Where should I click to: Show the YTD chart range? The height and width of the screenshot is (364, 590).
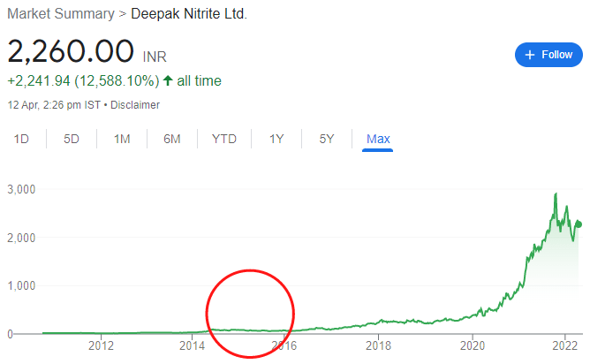(x=223, y=139)
